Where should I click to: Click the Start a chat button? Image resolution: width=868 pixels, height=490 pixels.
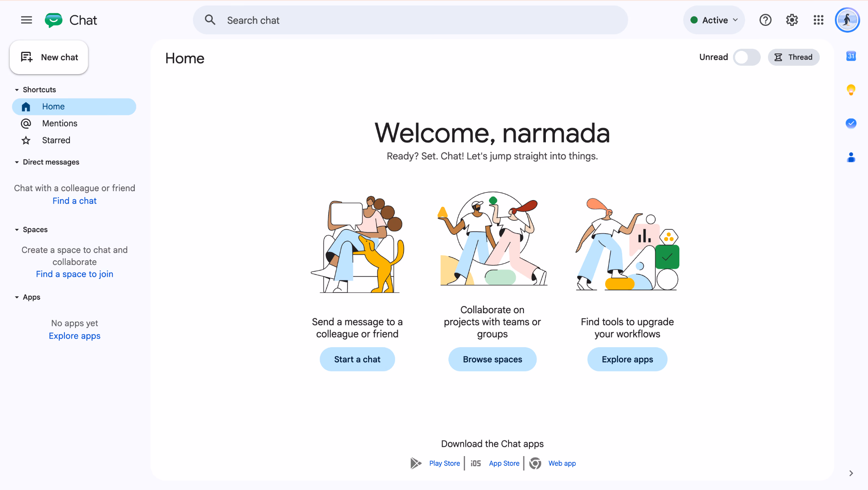[x=357, y=359]
